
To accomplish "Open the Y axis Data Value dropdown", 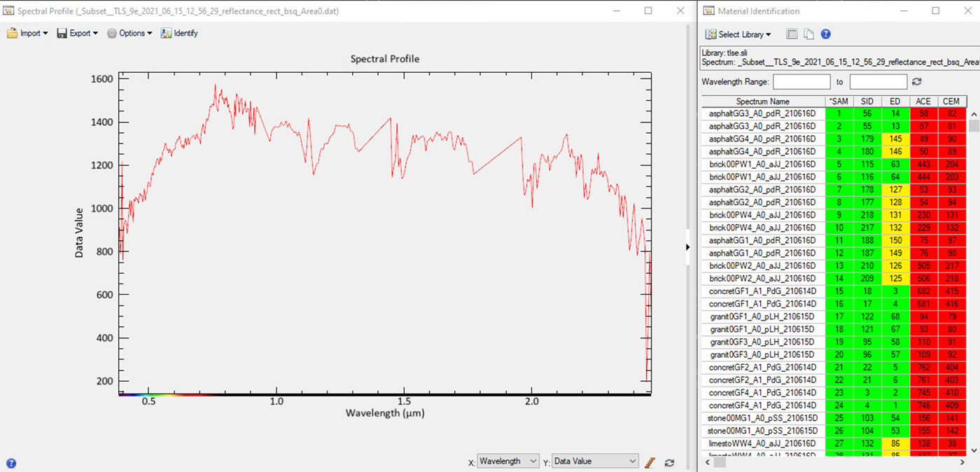I will click(x=595, y=461).
